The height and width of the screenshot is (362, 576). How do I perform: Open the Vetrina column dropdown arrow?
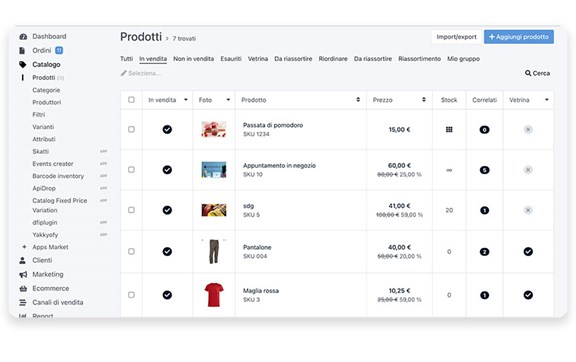pyautogui.click(x=547, y=100)
